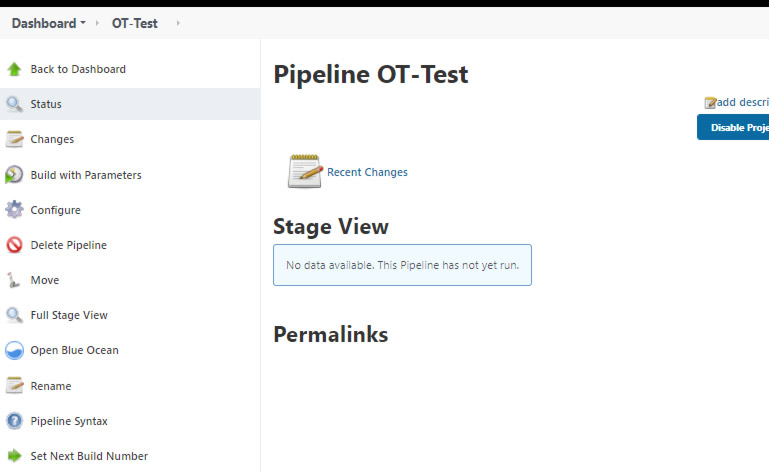This screenshot has width=769, height=472.
Task: Click the Move icon in sidebar
Action: pyautogui.click(x=13, y=280)
